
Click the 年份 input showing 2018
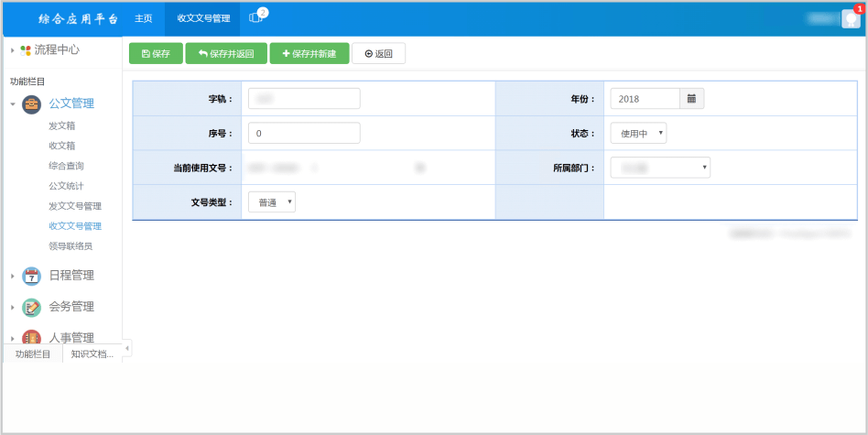click(645, 99)
